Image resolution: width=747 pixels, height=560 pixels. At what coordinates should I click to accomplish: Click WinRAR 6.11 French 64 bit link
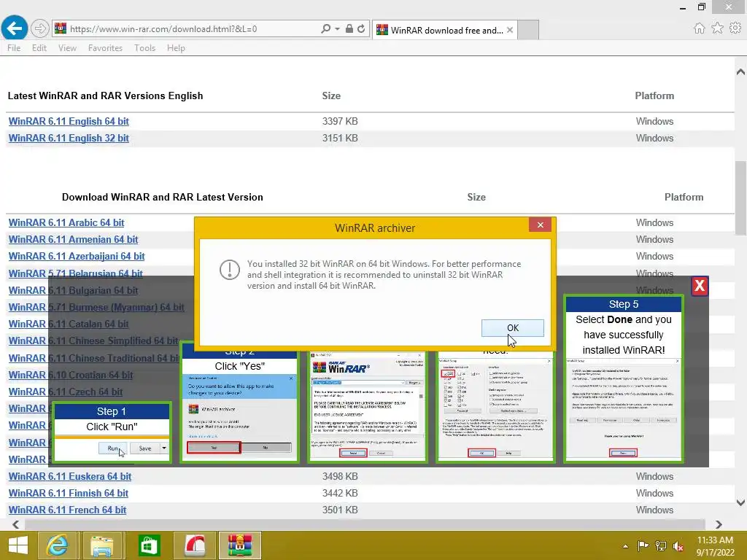pos(67,510)
